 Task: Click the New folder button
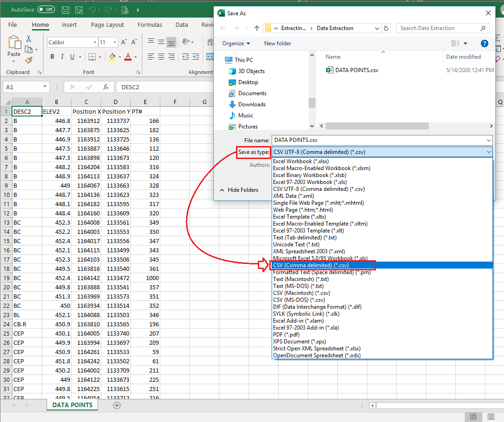[278, 43]
